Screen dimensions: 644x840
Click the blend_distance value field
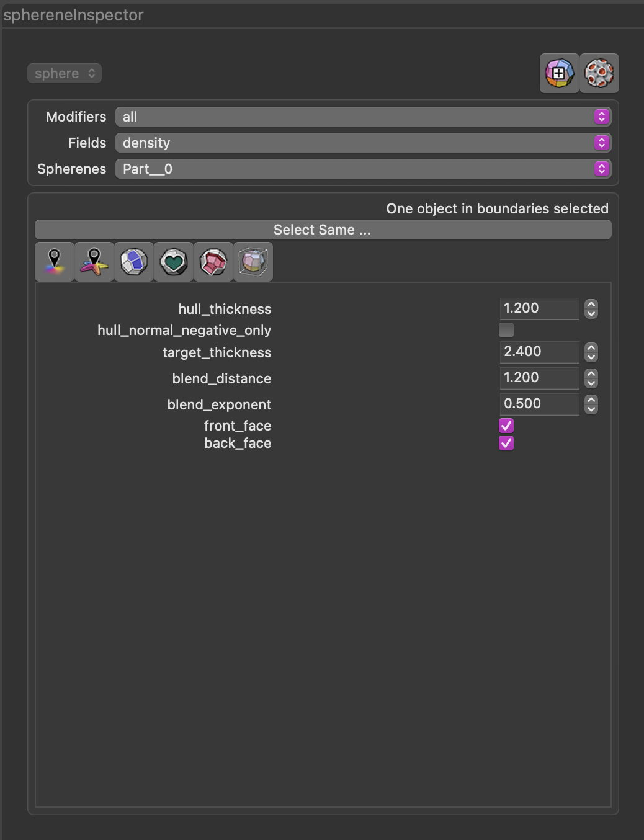(539, 378)
